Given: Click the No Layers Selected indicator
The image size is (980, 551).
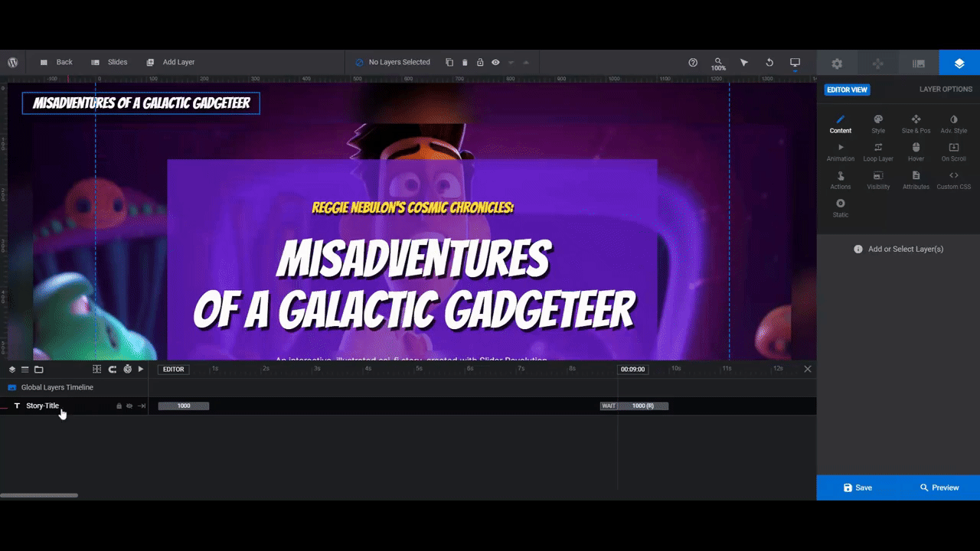Looking at the screenshot, I should (x=393, y=63).
